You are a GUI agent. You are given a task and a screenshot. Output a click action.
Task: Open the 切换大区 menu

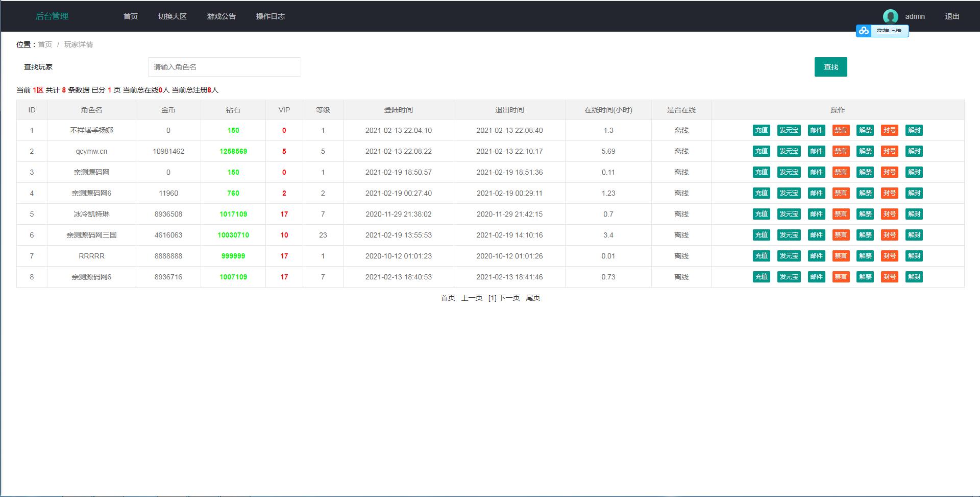click(x=173, y=16)
